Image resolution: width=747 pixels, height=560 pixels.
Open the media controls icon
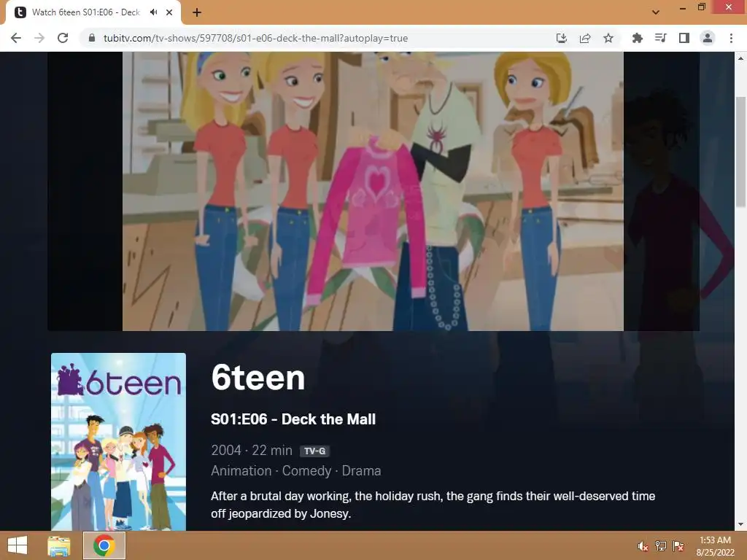[x=660, y=38]
